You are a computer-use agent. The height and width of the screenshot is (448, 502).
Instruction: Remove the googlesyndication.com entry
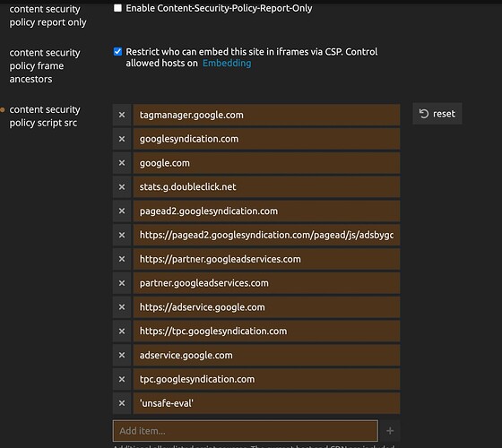[122, 139]
